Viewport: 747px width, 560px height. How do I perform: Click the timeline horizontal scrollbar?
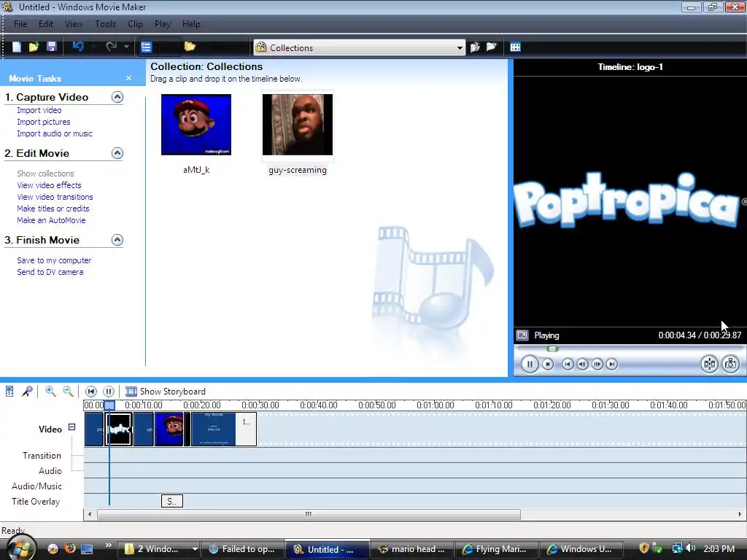click(309, 514)
